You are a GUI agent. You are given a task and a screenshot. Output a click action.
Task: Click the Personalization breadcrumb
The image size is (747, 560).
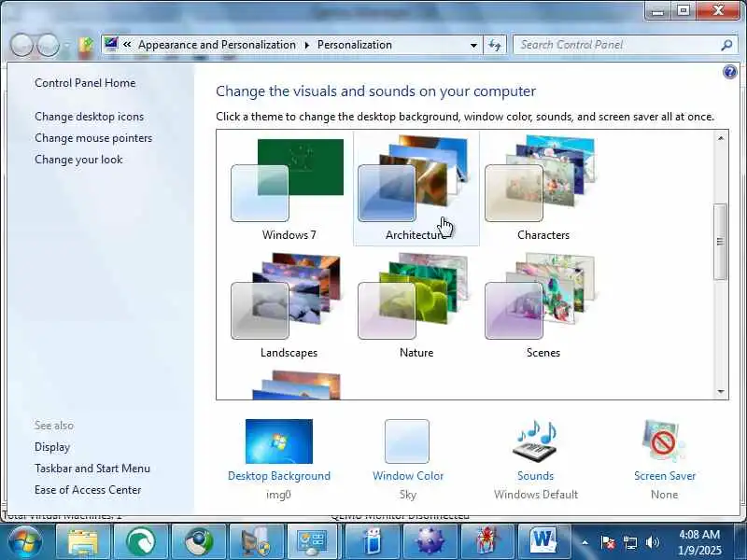tap(355, 45)
